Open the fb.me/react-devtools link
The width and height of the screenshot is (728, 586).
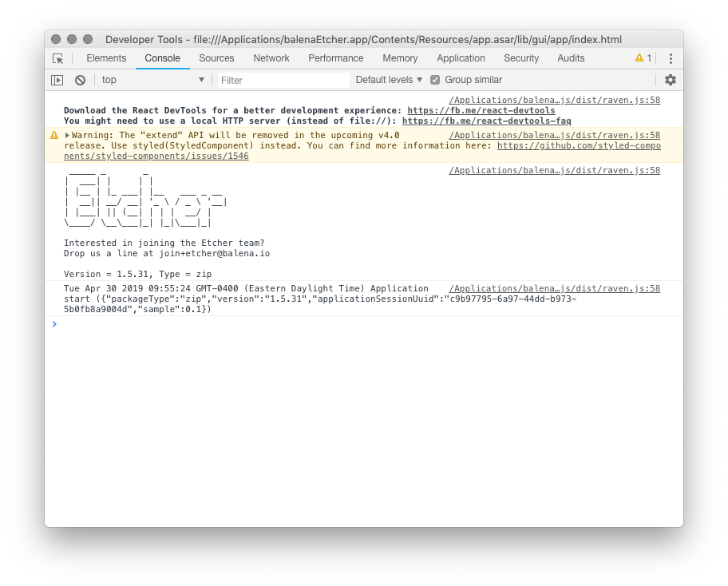coord(481,110)
